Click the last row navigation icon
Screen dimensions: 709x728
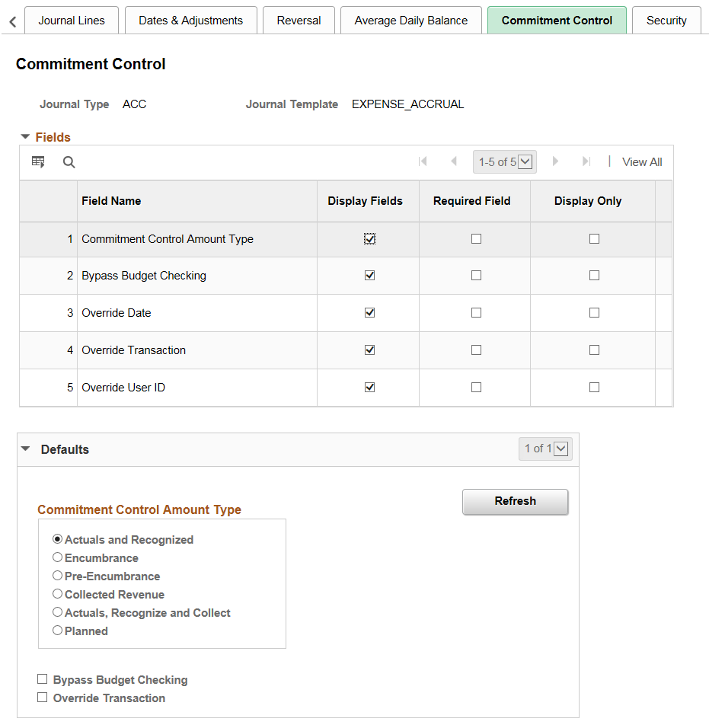pyautogui.click(x=585, y=161)
